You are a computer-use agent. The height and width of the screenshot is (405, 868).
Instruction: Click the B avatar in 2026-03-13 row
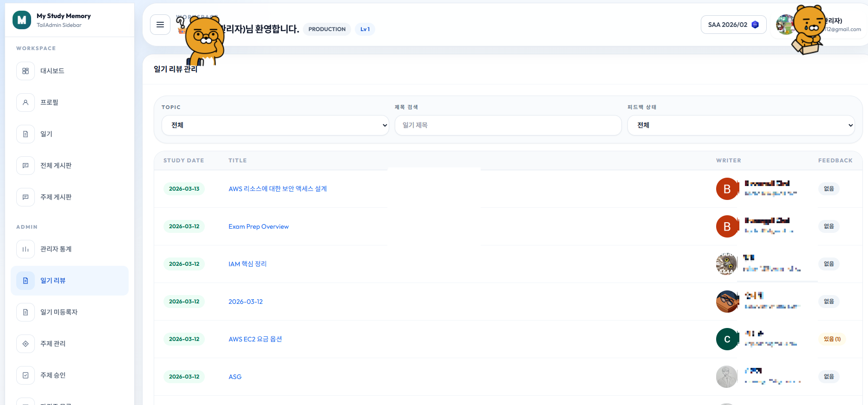[727, 189]
